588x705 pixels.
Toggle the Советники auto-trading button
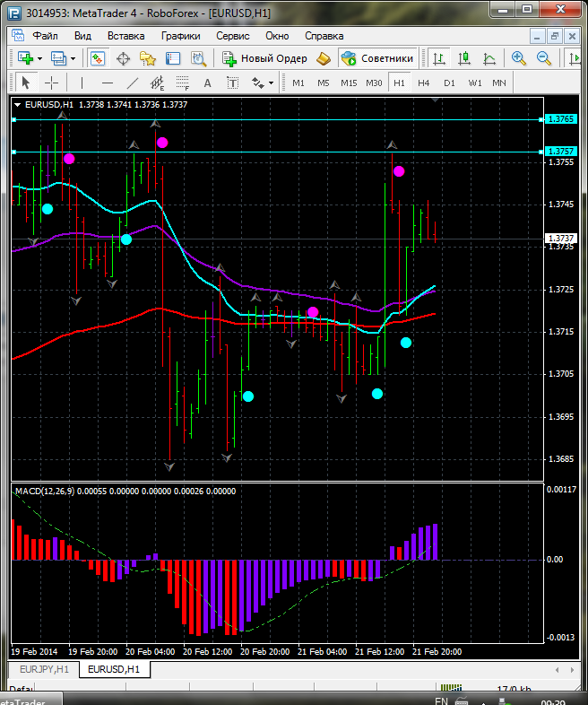(377, 58)
